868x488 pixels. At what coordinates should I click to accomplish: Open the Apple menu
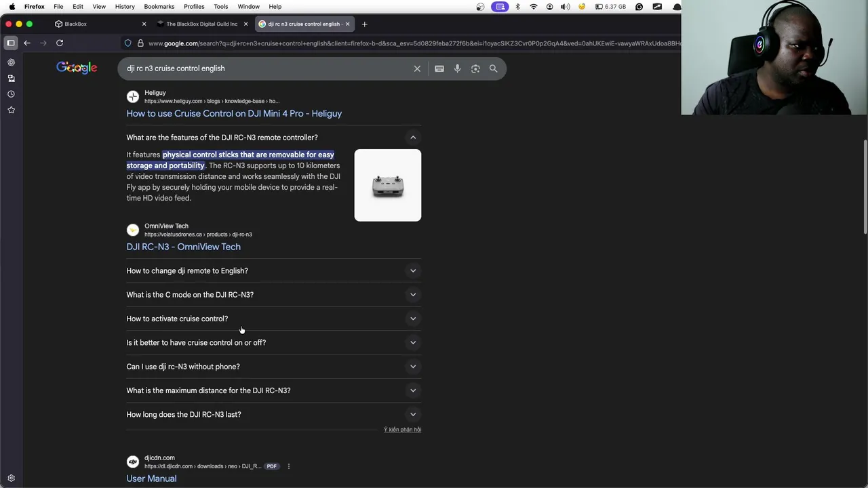(x=12, y=6)
